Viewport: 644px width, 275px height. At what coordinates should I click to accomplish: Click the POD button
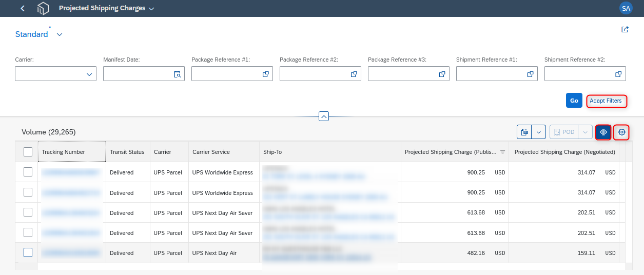pyautogui.click(x=564, y=132)
